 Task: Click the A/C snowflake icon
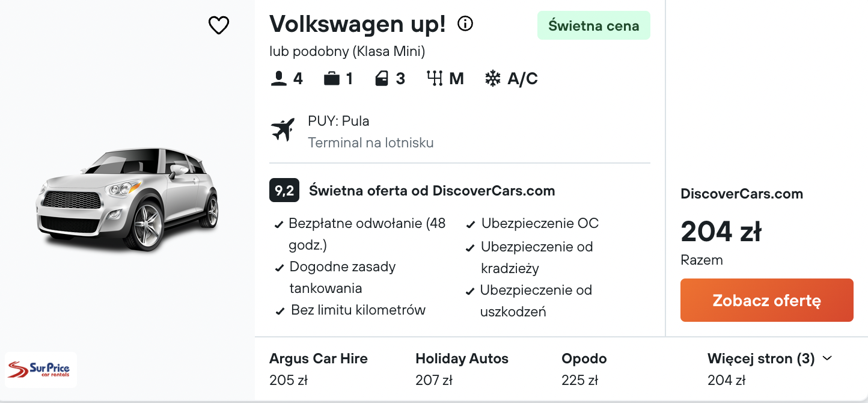coord(493,79)
